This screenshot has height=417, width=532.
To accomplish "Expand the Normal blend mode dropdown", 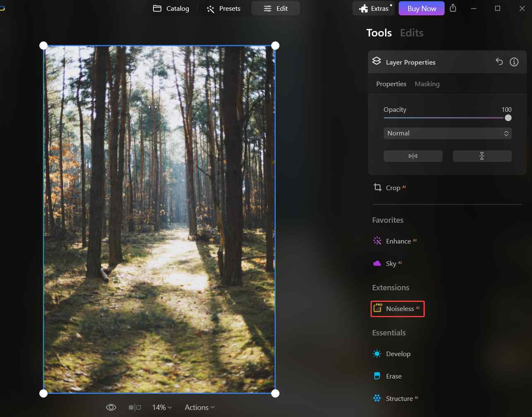I will point(447,133).
